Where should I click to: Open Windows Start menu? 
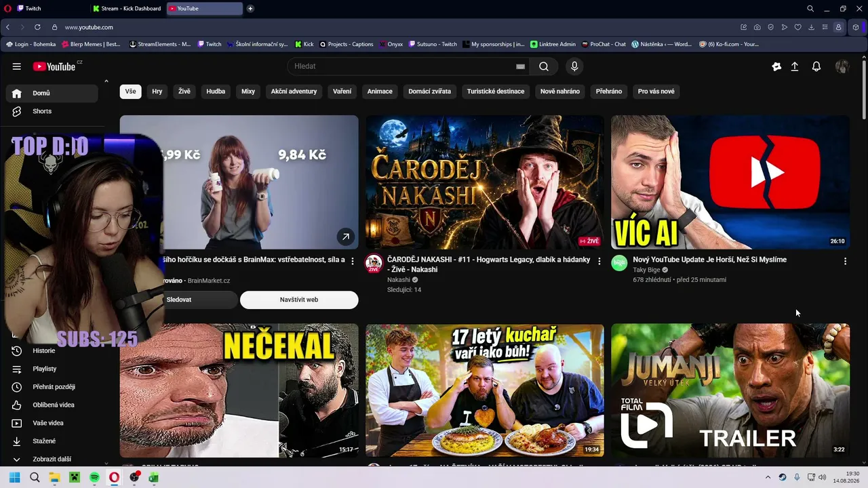(x=14, y=478)
